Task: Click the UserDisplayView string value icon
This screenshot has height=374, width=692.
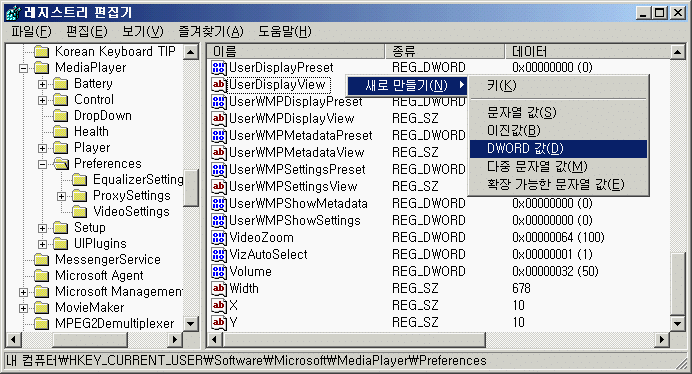Action: [219, 85]
